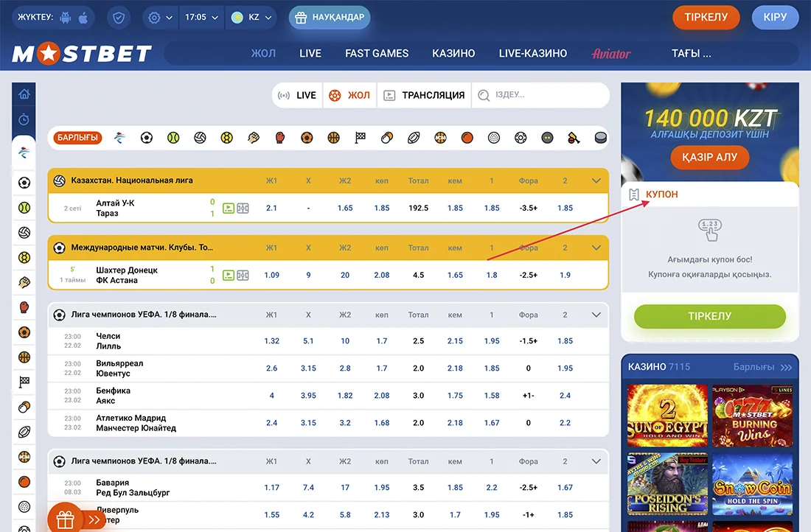Open the home icon in the left sidebar
This screenshot has width=811, height=532.
click(24, 94)
